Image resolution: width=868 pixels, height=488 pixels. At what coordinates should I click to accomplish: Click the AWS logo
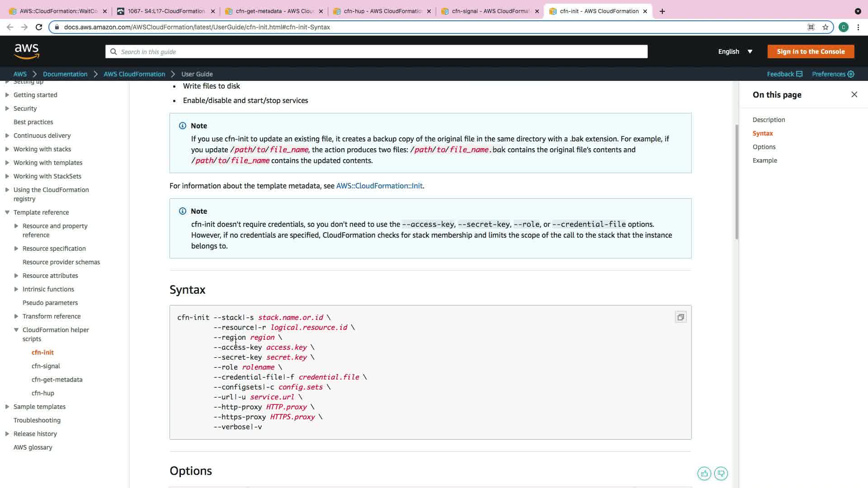tap(27, 52)
